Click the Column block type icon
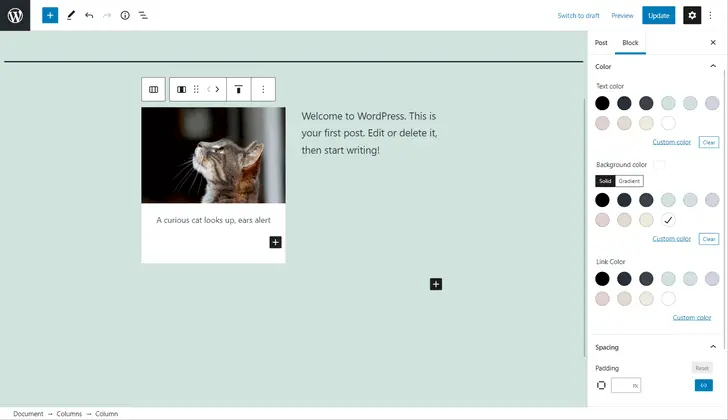The height and width of the screenshot is (420, 728). pyautogui.click(x=182, y=89)
